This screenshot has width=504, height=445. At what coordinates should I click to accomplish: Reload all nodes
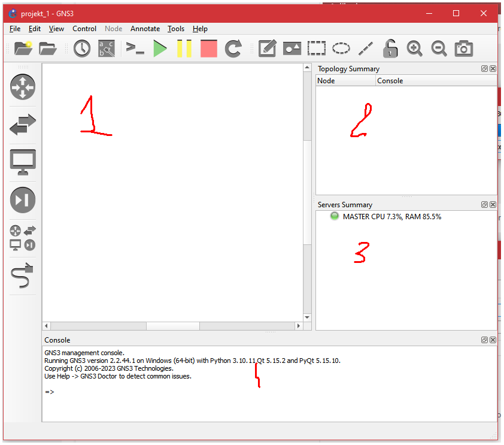[x=233, y=49]
